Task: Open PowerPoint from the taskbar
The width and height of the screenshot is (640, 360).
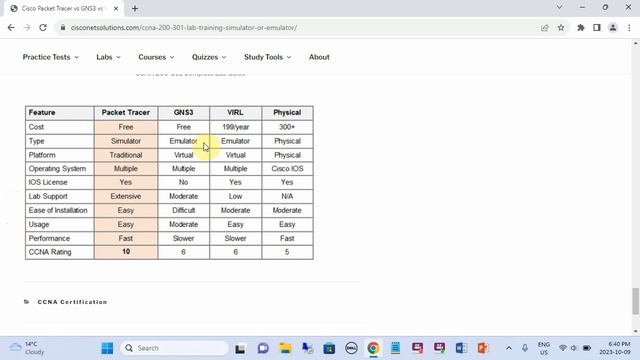Action: [483, 348]
